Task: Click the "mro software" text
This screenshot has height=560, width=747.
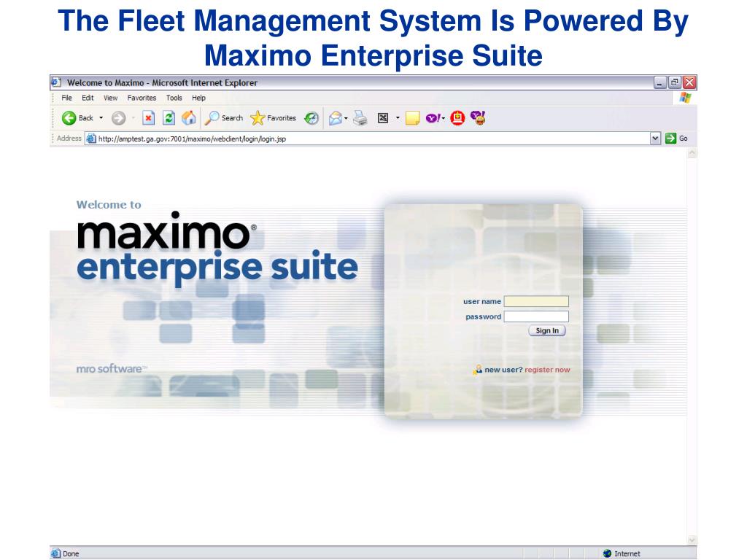Action: (x=112, y=369)
